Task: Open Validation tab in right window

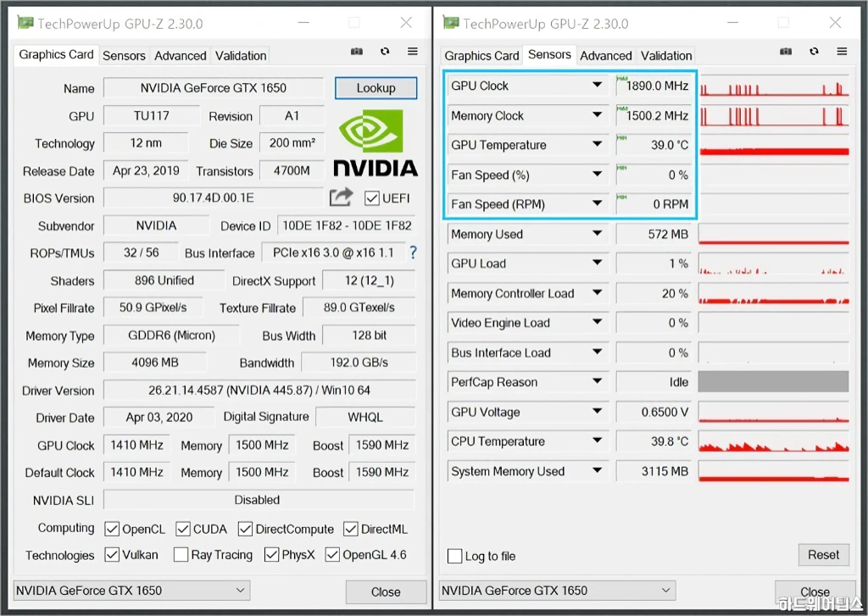Action: click(x=666, y=56)
